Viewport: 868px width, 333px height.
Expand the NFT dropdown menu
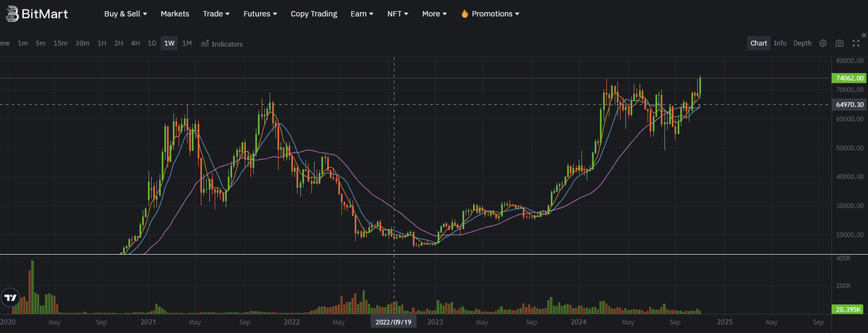point(398,14)
